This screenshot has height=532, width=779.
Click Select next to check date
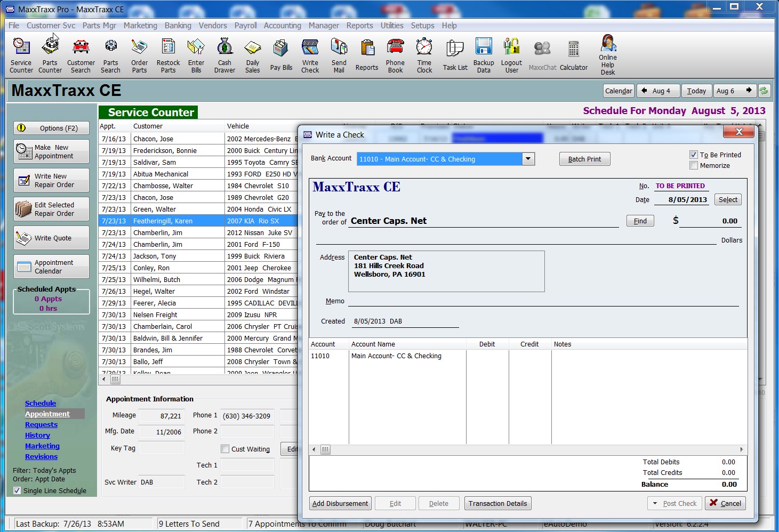[728, 199]
